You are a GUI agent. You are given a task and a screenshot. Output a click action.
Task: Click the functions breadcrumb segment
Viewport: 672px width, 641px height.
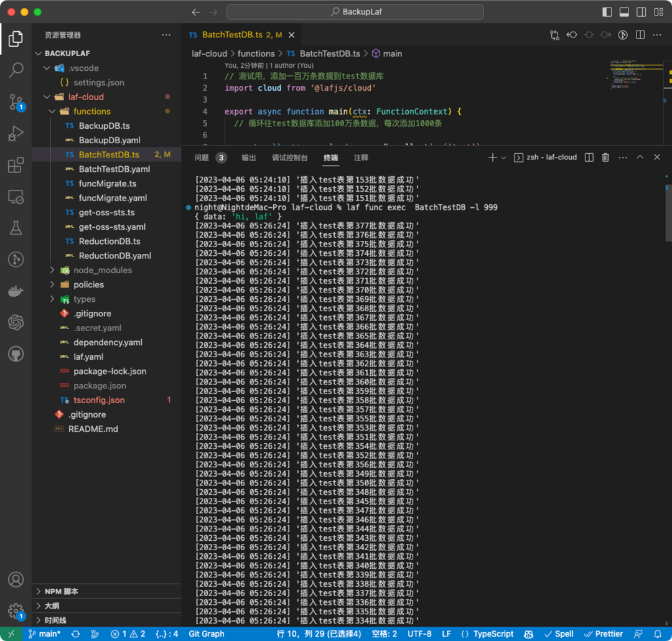point(256,54)
